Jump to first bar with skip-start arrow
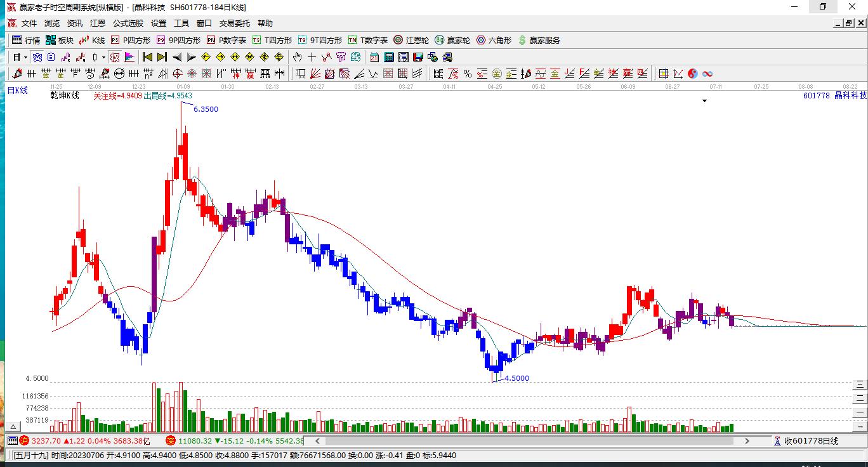Screen dimensions: 868x467 148,57
